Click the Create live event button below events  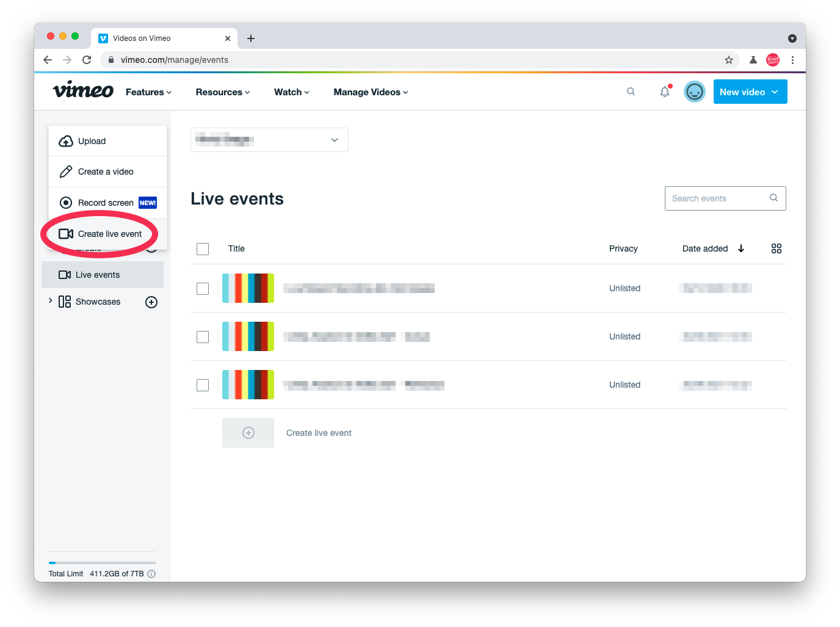click(318, 432)
